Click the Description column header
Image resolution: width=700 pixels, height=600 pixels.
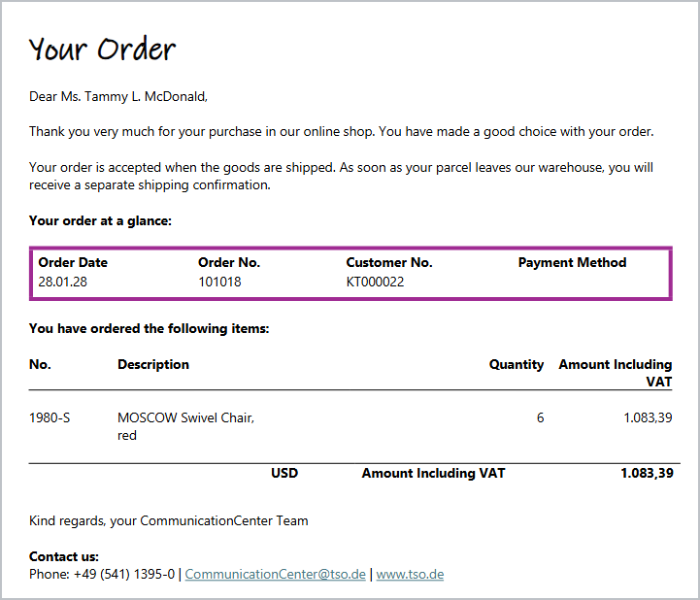tap(153, 365)
